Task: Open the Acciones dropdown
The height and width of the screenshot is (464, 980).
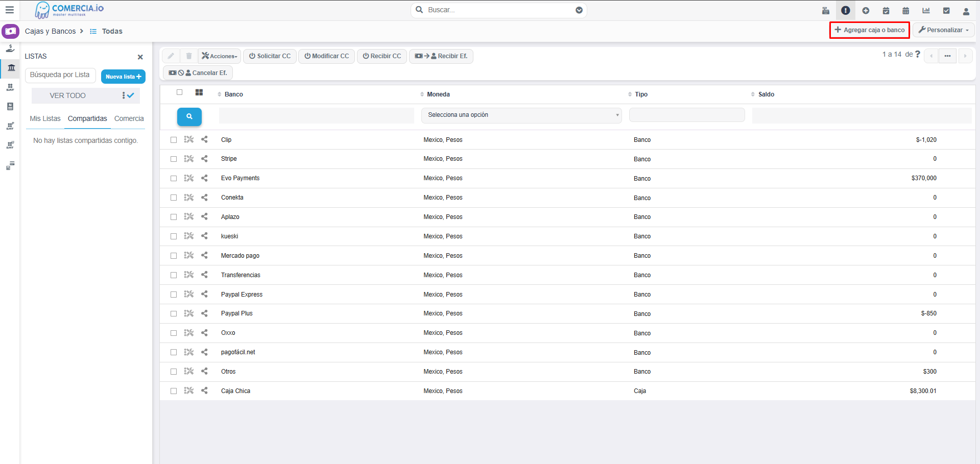Action: (220, 56)
